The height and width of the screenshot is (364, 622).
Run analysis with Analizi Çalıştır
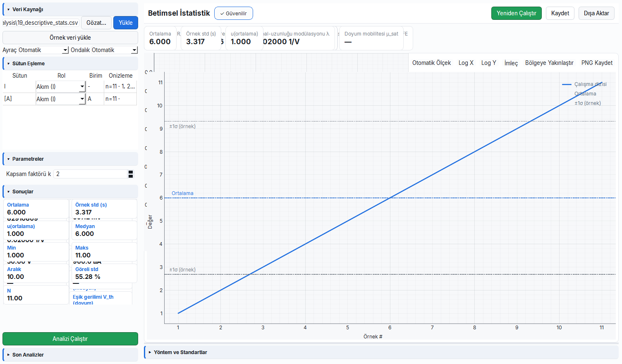[70, 339]
